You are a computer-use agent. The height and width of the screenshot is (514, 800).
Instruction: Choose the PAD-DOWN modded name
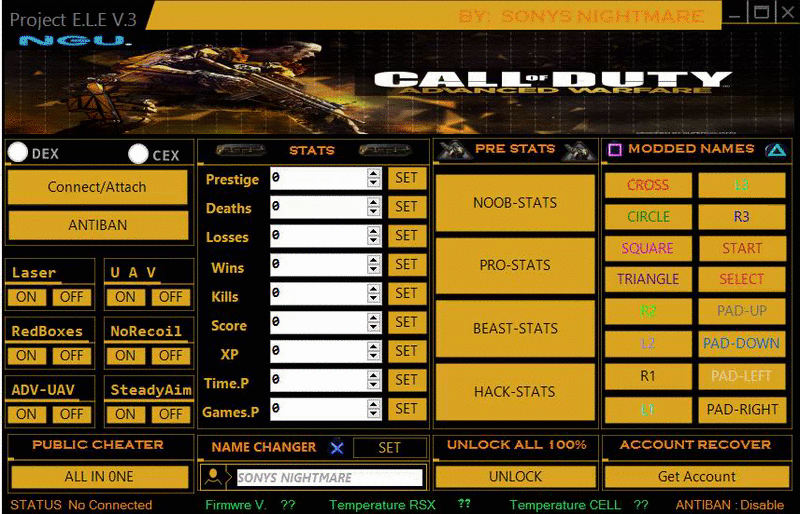pyautogui.click(x=742, y=344)
